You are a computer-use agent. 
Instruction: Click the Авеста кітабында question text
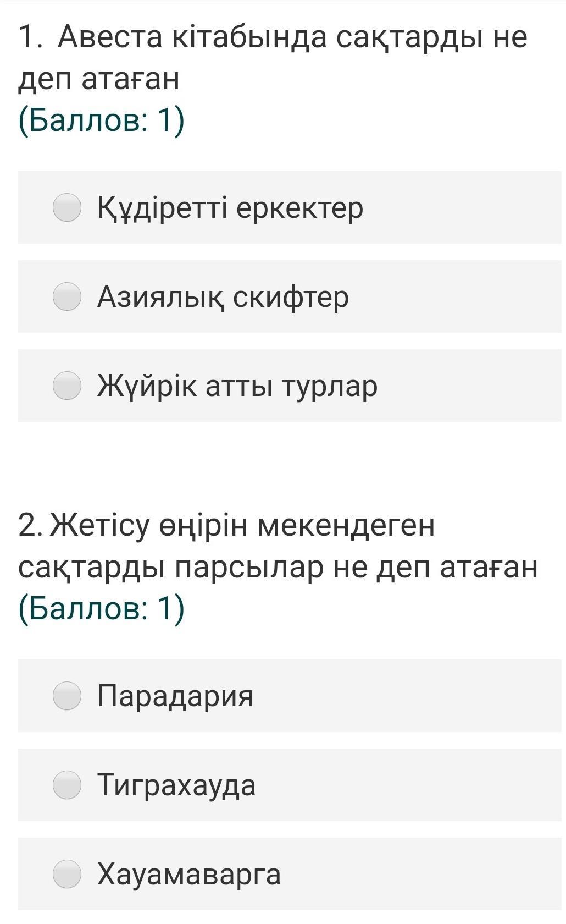click(x=291, y=37)
